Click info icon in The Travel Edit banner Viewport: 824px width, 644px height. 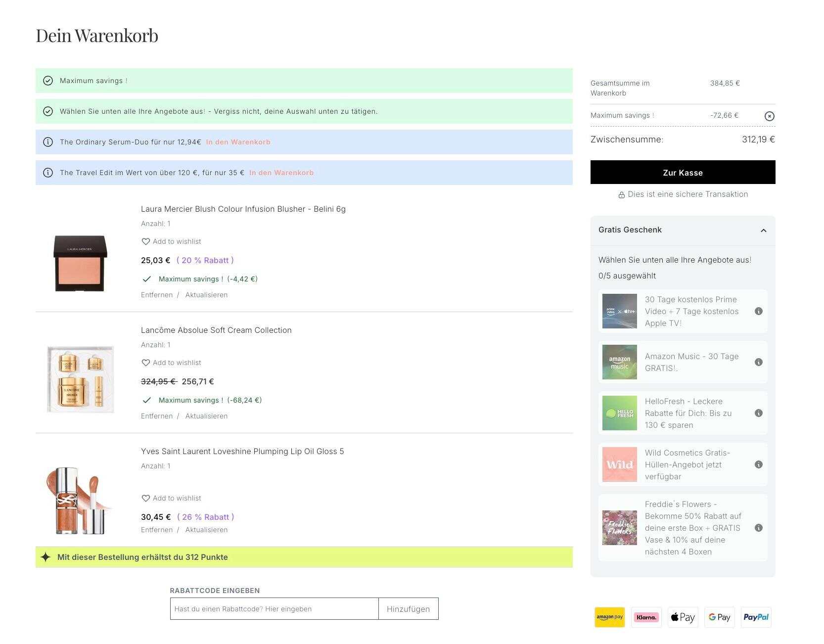tap(48, 173)
